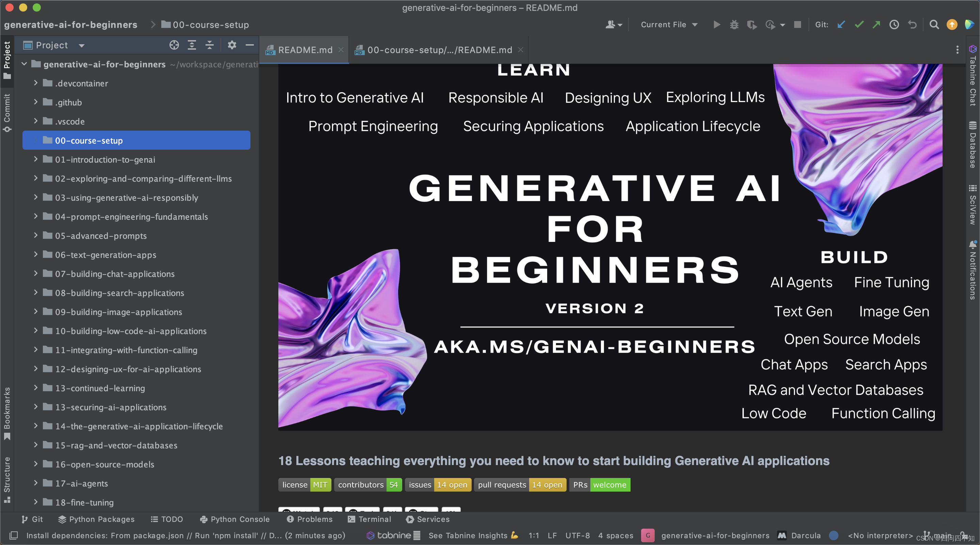Show Git history with the clock icon
The height and width of the screenshot is (545, 980).
click(x=894, y=25)
